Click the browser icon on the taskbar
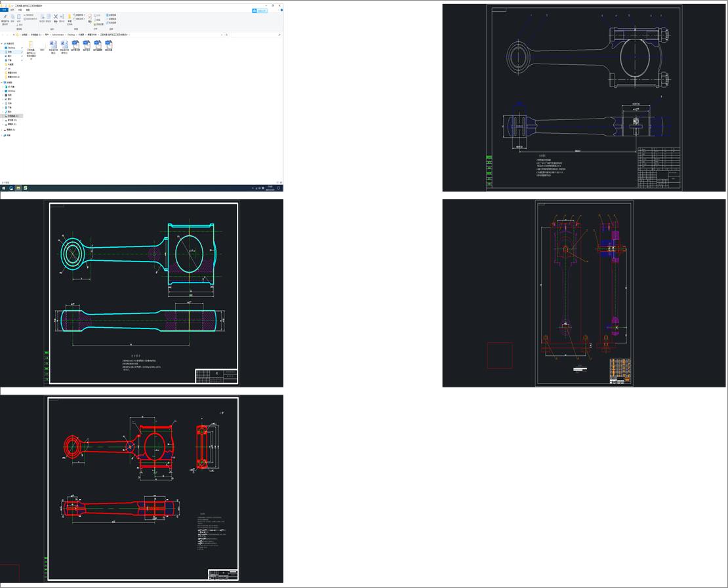Viewport: 728px width, 588px height. coord(11,188)
